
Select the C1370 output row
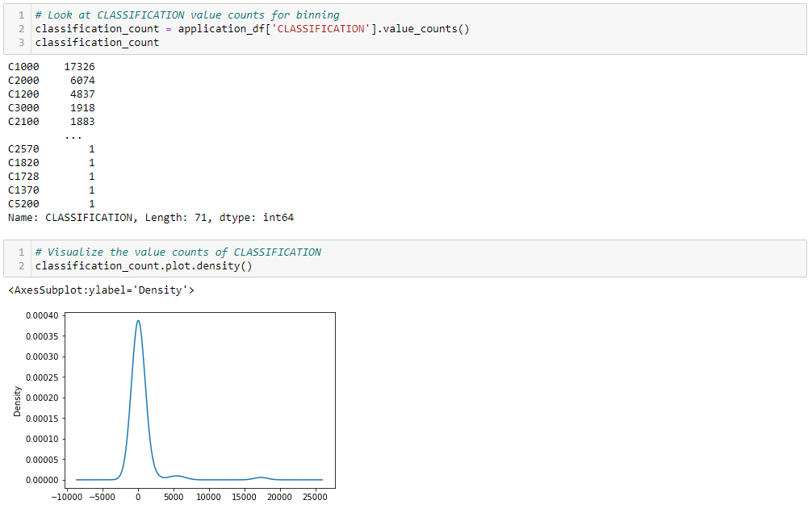52,190
